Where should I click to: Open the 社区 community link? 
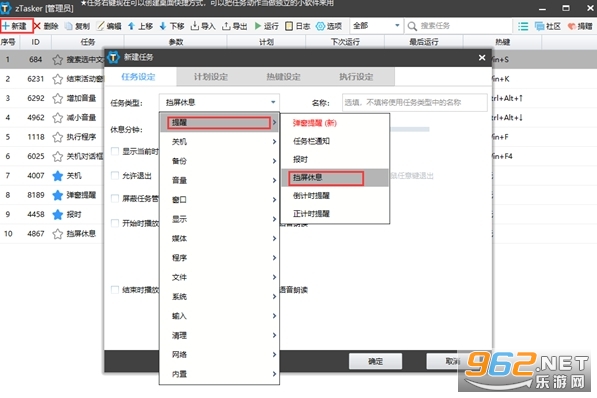[x=548, y=26]
